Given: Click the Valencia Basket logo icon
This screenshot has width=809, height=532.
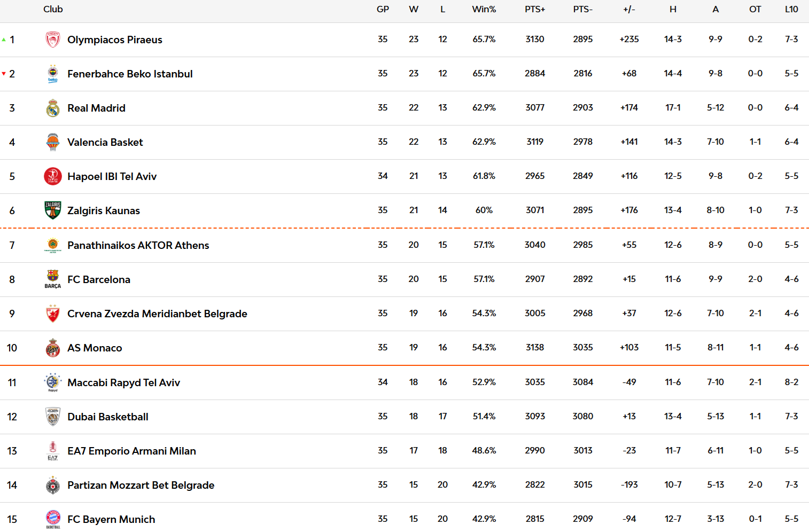Looking at the screenshot, I should 52,142.
